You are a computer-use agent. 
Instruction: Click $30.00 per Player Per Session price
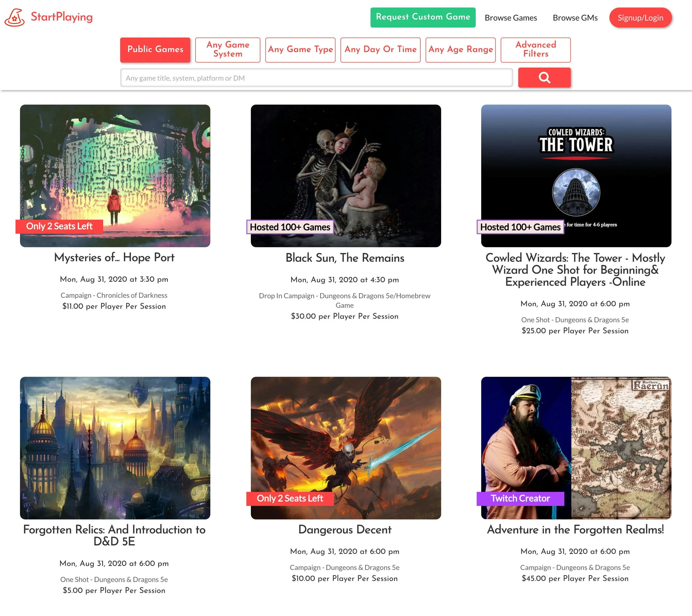(x=345, y=316)
